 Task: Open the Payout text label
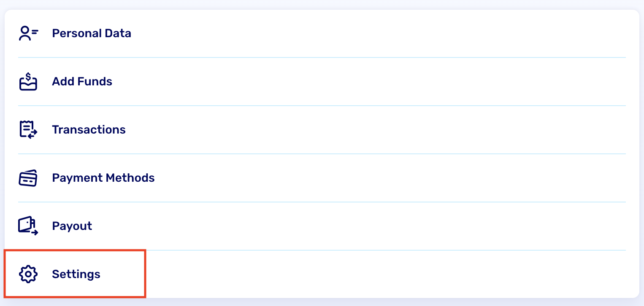pos(72,226)
